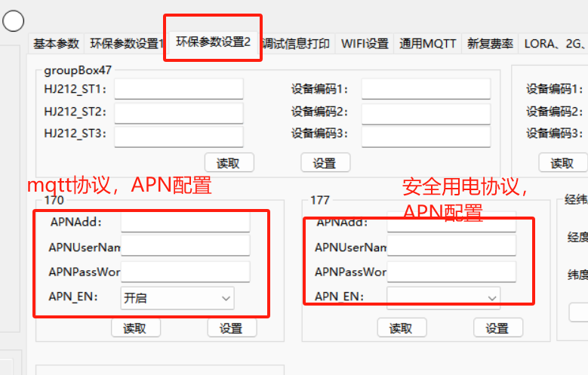This screenshot has width=588, height=375.
Task: Click the 设备编码2 field in groupBox47
Action: coord(426,112)
